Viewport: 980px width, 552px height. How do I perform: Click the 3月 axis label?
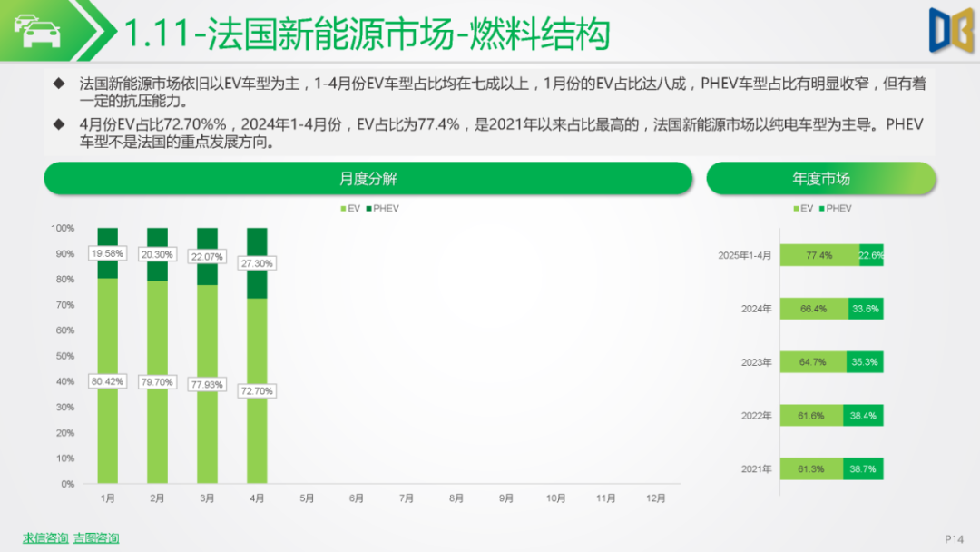207,498
